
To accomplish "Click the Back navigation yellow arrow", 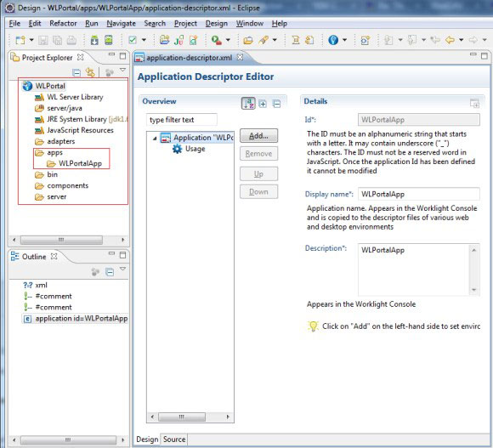I will pos(450,40).
